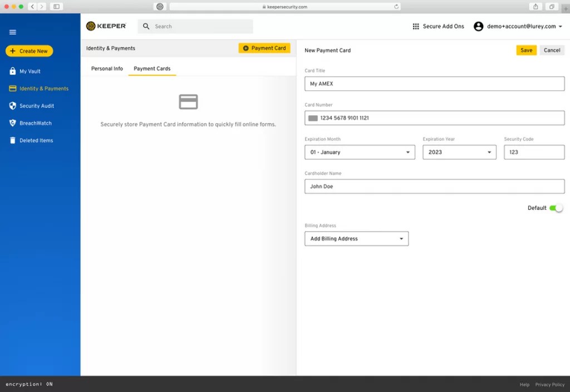Click Safari forward navigation arrow
570x392 pixels.
pos(41,7)
